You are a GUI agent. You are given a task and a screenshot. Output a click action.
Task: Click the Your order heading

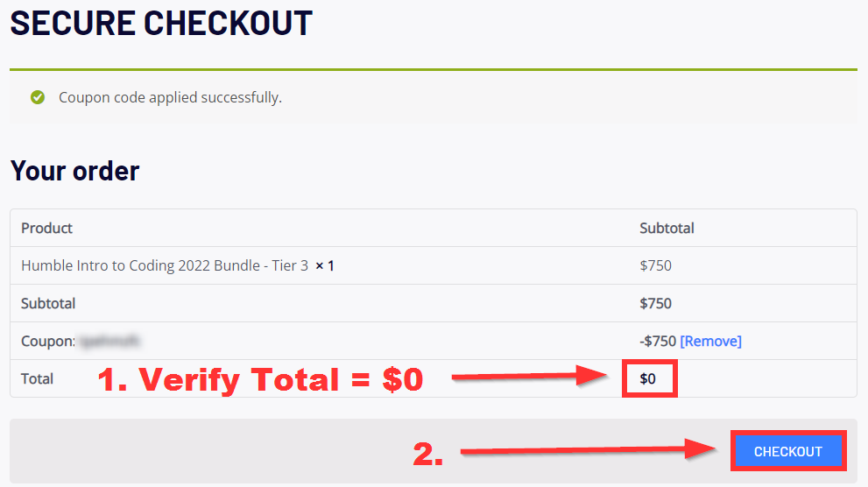(74, 171)
